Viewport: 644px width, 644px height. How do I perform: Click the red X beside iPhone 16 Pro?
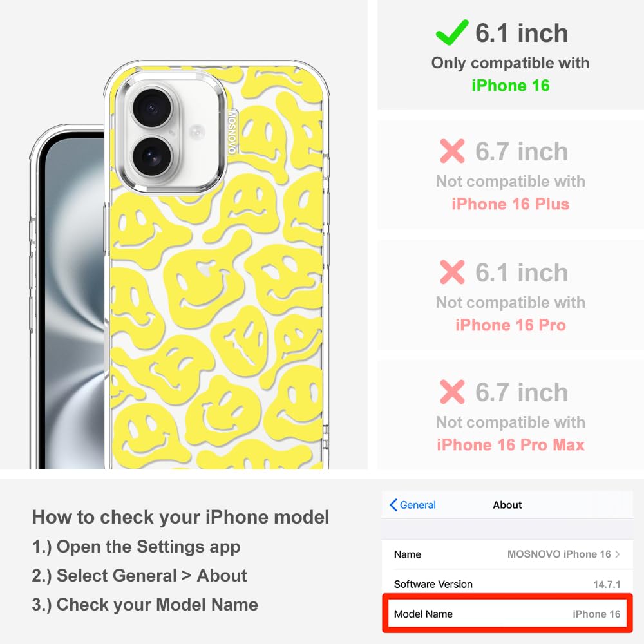[452, 272]
